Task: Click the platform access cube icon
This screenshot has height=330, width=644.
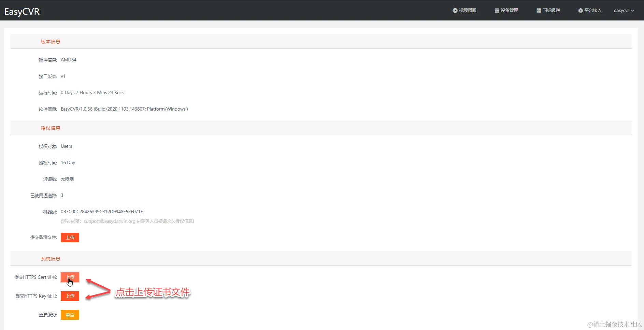Action: (x=581, y=11)
